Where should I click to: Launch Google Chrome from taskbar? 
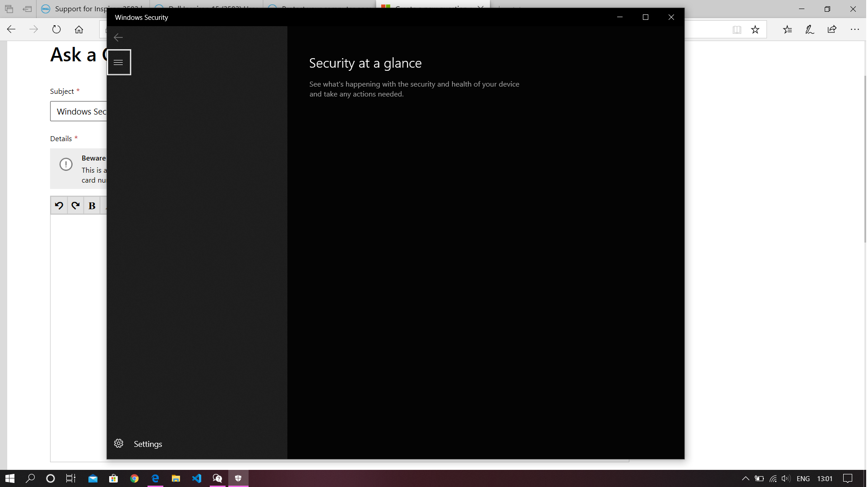134,478
